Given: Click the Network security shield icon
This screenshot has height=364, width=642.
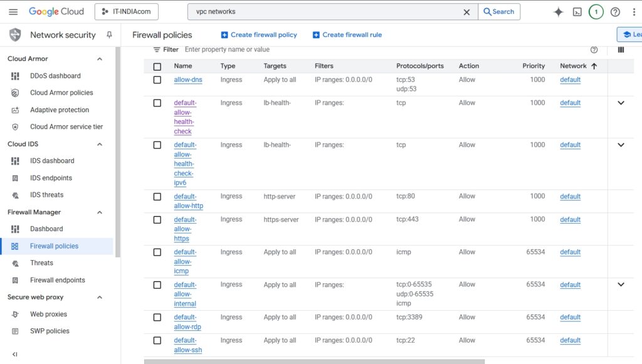Looking at the screenshot, I should [x=15, y=34].
